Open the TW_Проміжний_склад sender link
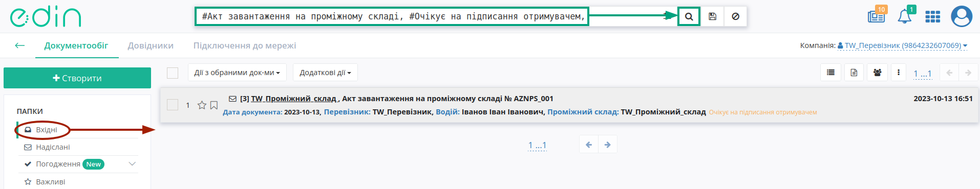 294,99
